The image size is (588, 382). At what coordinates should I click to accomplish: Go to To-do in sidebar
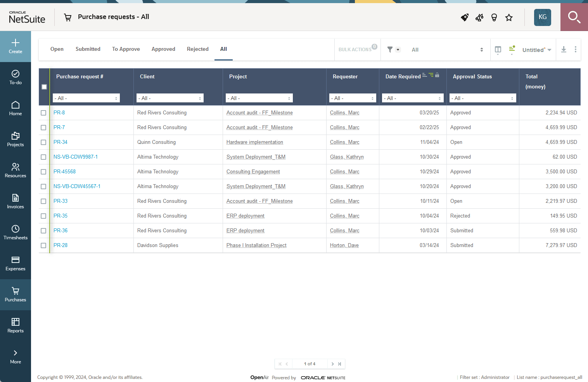coord(16,78)
